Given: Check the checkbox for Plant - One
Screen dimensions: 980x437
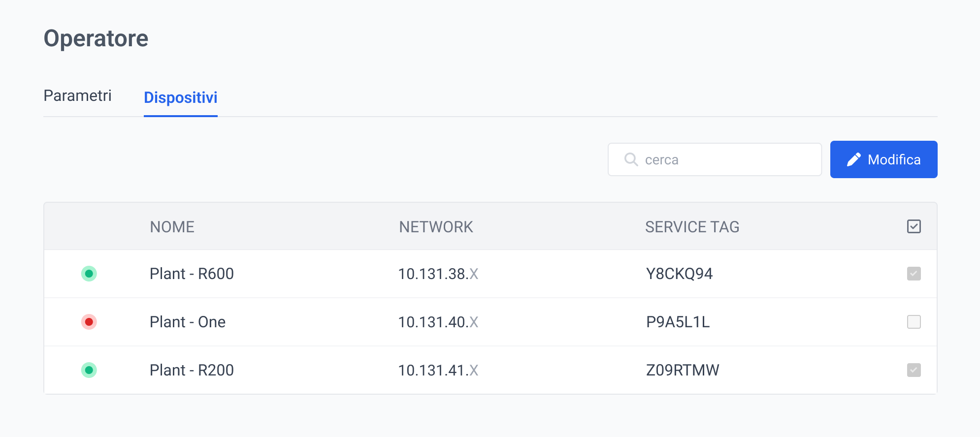Looking at the screenshot, I should tap(914, 322).
